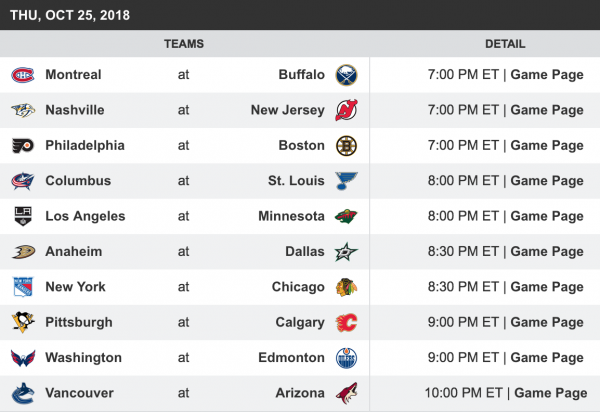Click the Montreal Canadiens logo
600x412 pixels.
(x=22, y=75)
